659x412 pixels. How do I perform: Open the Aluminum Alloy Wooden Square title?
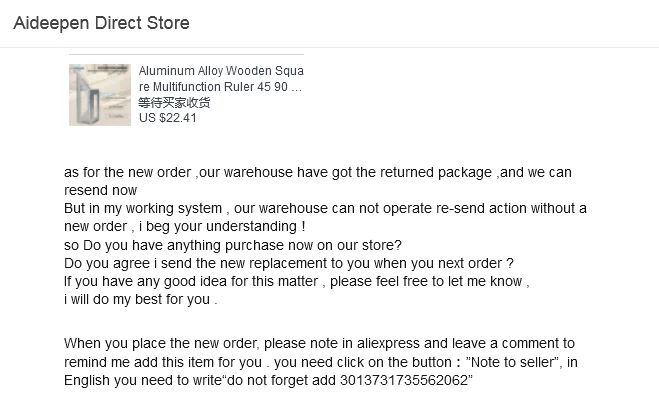coord(220,72)
